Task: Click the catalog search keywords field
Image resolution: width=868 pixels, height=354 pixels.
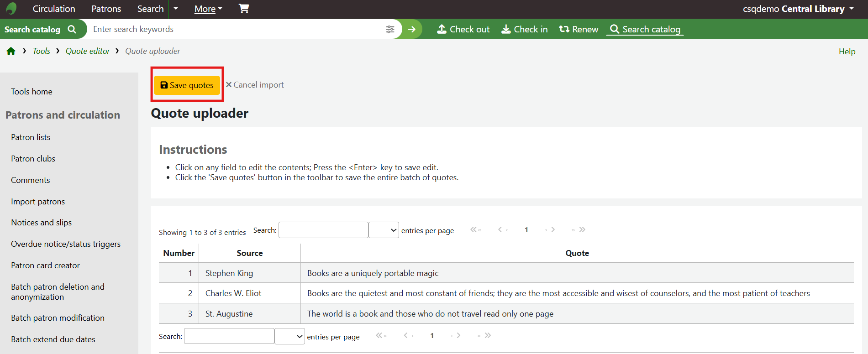Action: 235,29
